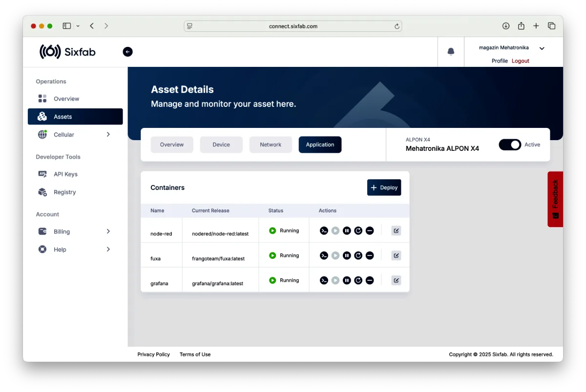
Task: Click the Current Release column header
Action: (210, 211)
